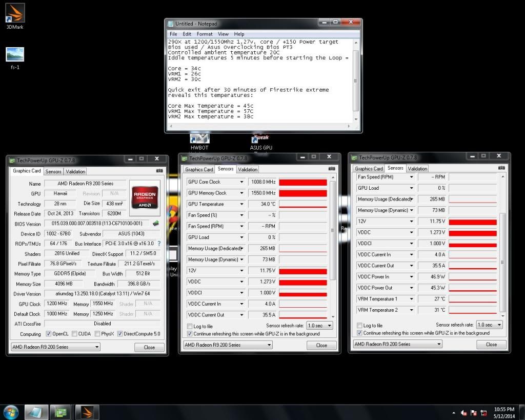Open the 3DMark desktop shortcut
The height and width of the screenshot is (420, 525).
[x=14, y=14]
